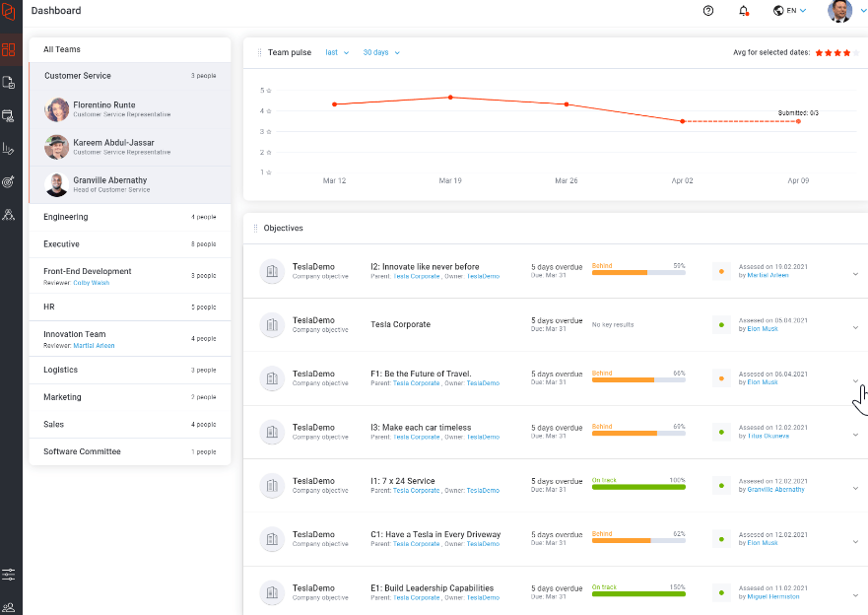Expand the I1: 7 x 24 Service row
This screenshot has width=868, height=615.
(x=855, y=488)
